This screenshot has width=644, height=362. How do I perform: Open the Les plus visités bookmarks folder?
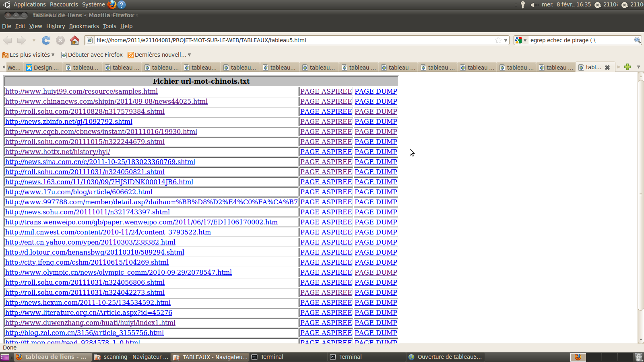29,55
